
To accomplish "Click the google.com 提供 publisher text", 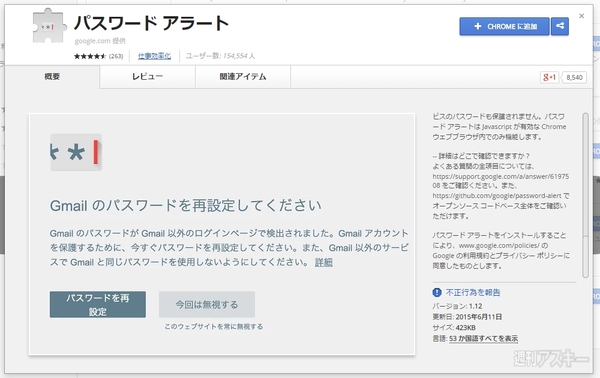I will click(100, 41).
